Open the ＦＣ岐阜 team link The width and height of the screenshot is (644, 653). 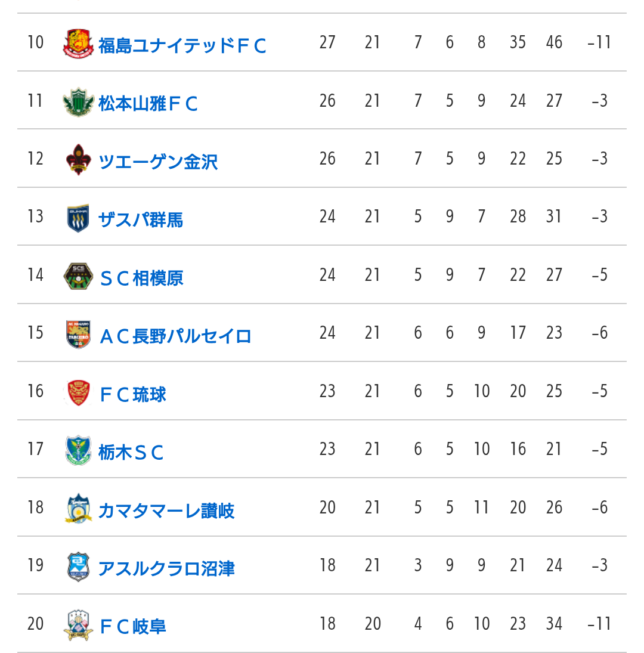click(133, 626)
